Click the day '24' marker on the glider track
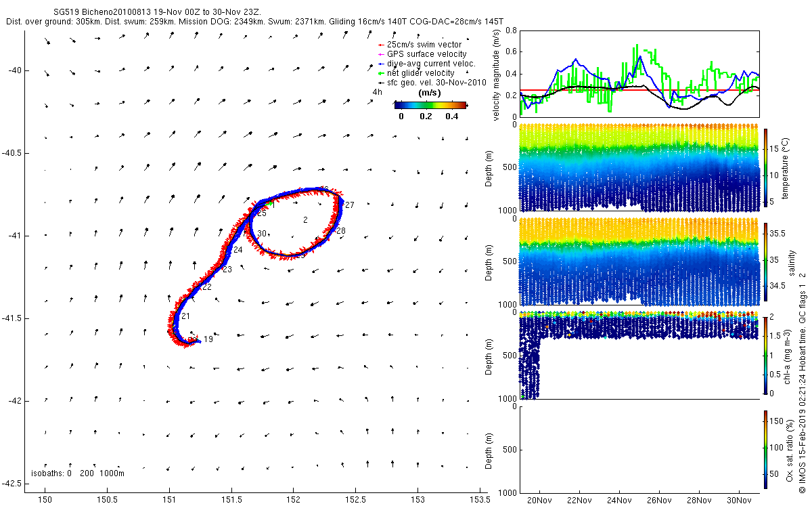The image size is (812, 508). (238, 250)
